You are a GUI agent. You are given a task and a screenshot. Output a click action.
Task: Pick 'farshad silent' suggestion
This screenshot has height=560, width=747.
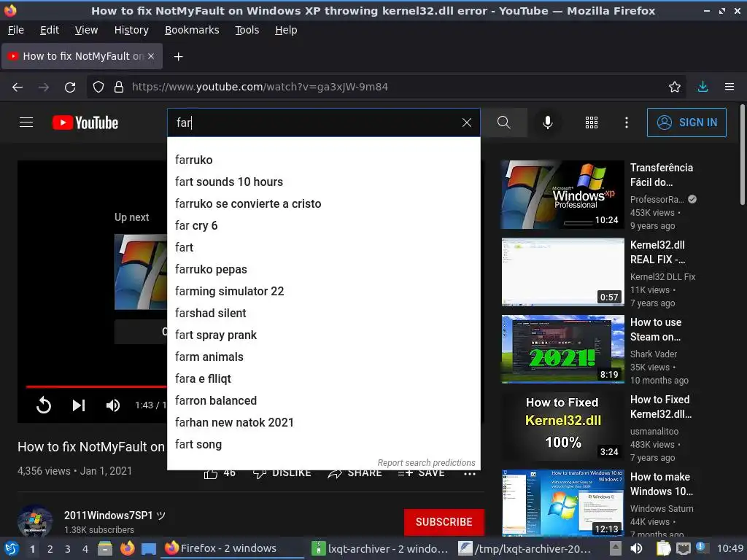point(323,314)
